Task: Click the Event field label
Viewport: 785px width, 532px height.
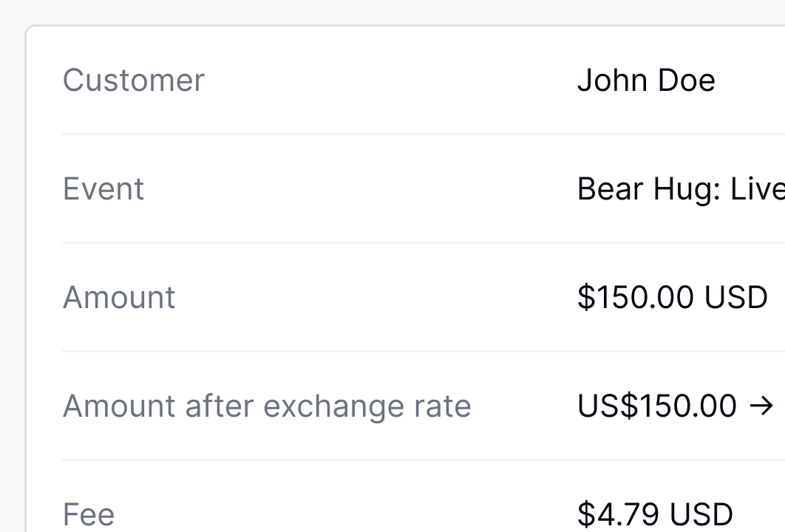Action: (x=103, y=189)
